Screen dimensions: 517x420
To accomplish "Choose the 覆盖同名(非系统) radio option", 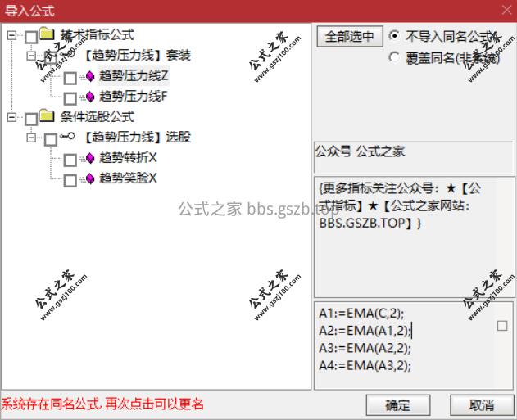I will pyautogui.click(x=394, y=57).
